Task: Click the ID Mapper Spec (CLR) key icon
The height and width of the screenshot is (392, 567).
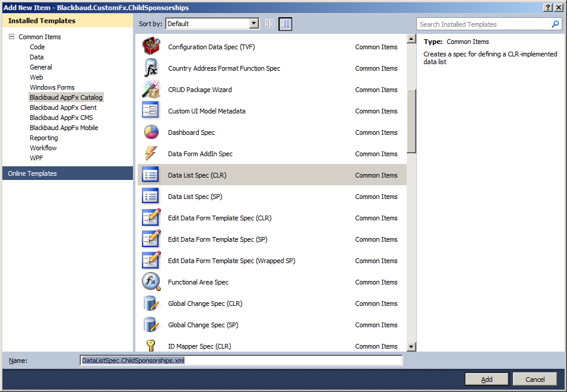Action: [151, 345]
